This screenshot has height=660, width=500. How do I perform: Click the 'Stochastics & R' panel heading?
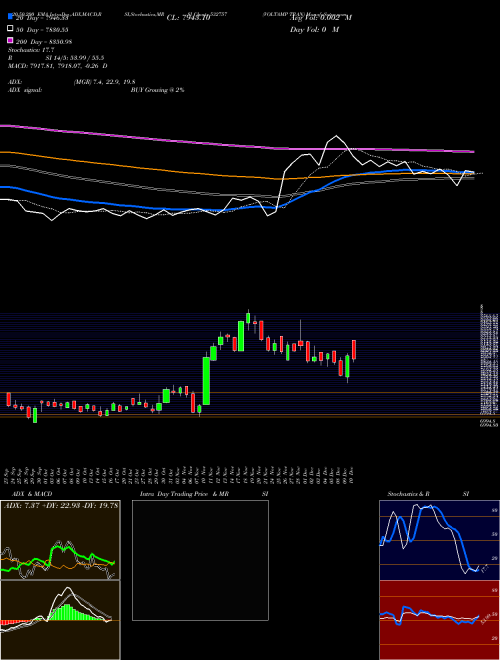click(408, 494)
